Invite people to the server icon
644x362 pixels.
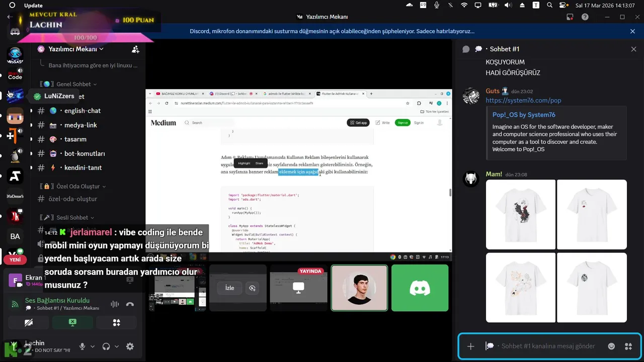(x=135, y=49)
